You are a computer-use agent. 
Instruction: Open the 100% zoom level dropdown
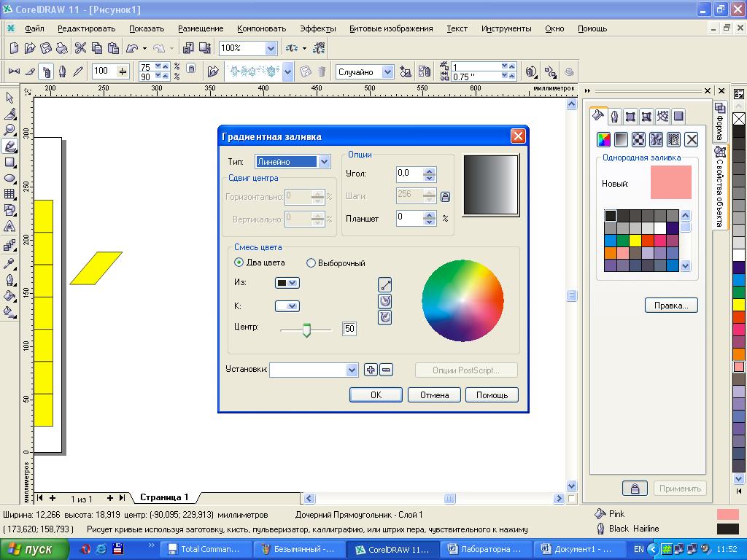(271, 48)
